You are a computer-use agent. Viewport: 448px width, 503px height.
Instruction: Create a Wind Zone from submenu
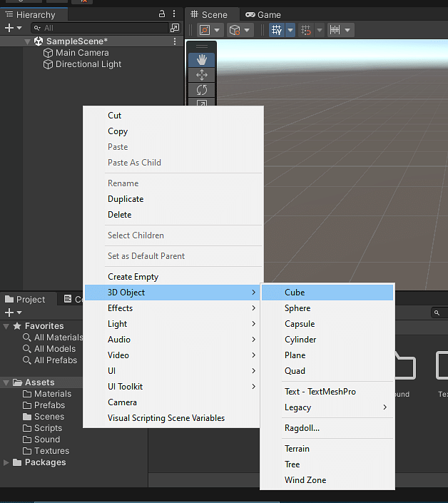(327, 480)
